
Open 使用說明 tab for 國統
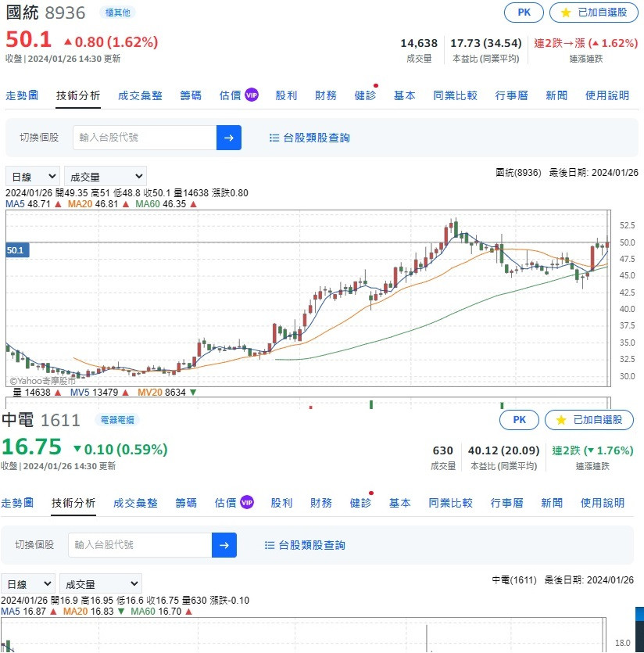coord(607,95)
